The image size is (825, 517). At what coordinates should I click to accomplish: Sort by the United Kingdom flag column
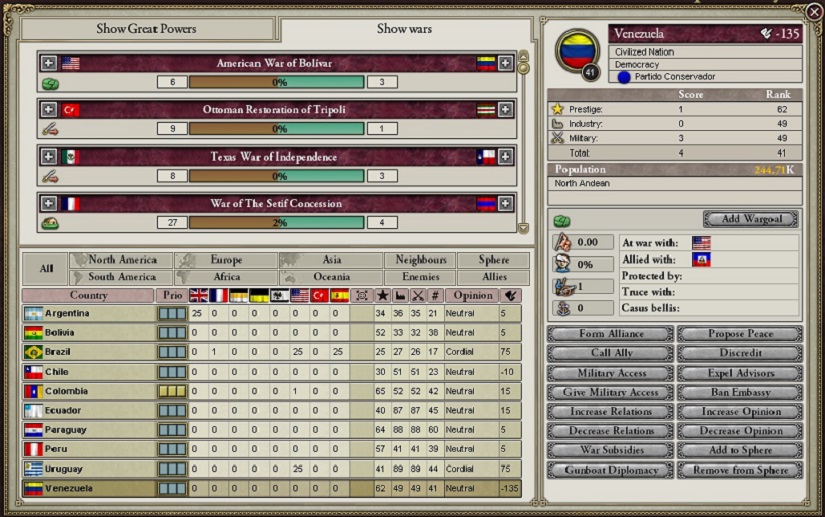[198, 296]
